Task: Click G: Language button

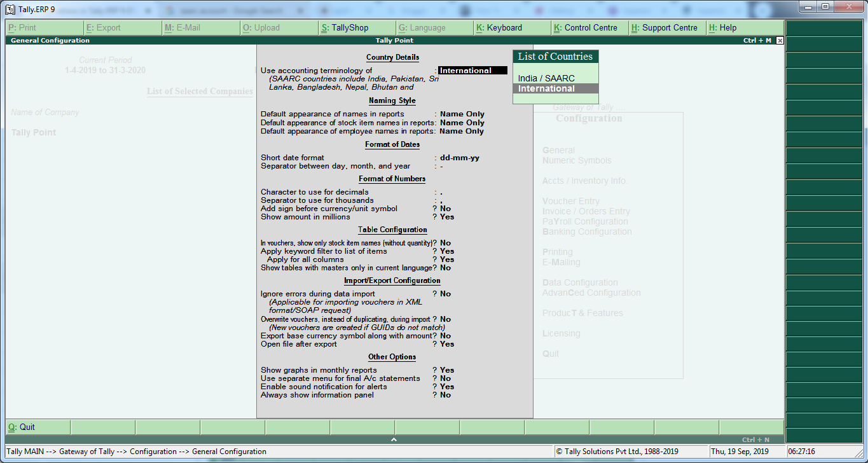Action: 434,28
